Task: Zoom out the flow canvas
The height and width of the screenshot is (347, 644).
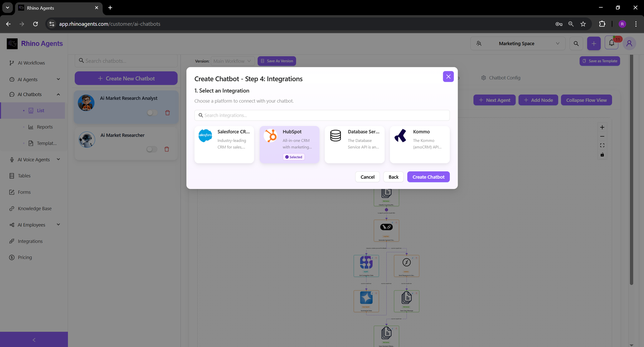Action: click(x=602, y=136)
